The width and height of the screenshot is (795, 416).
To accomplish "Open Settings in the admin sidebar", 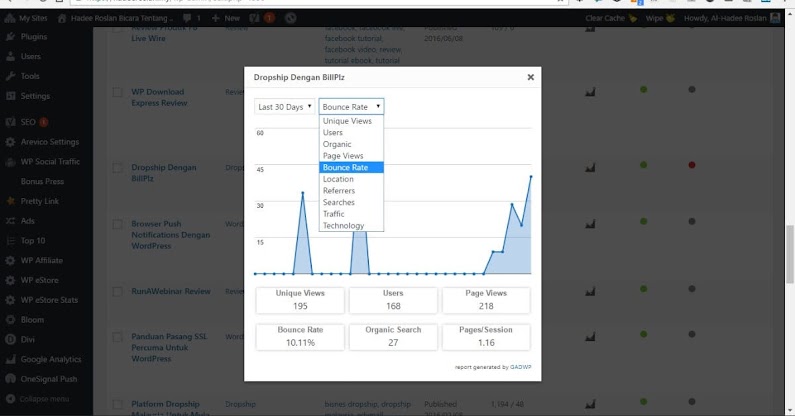I will (34, 96).
